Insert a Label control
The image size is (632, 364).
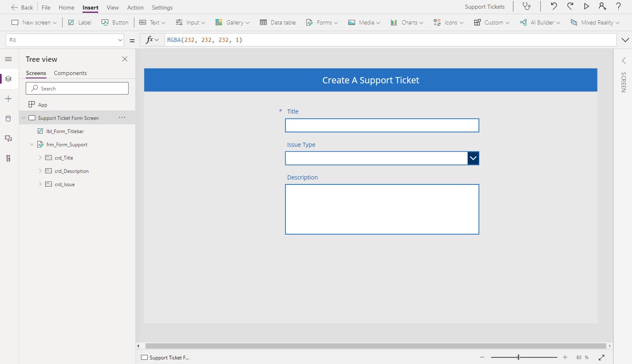(79, 22)
